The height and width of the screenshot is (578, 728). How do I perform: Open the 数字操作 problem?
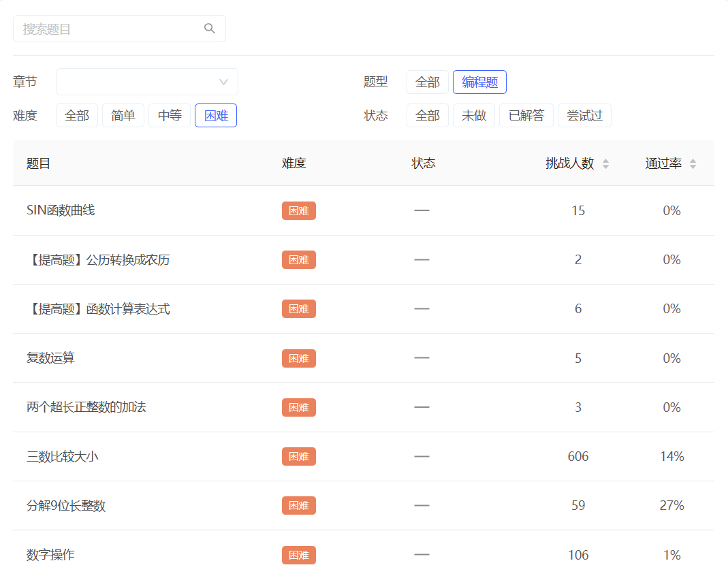click(x=50, y=555)
